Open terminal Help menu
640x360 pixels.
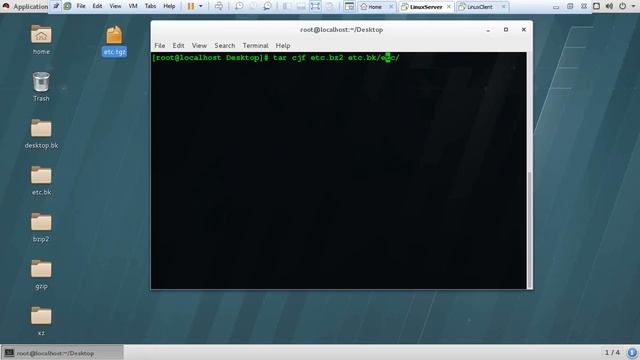(x=283, y=45)
